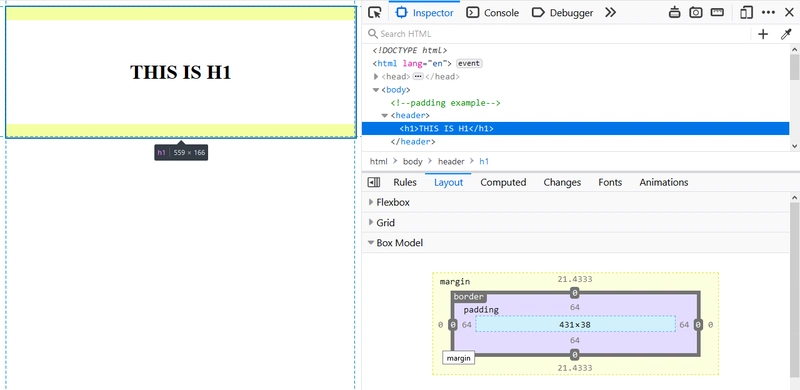Edit the padding-bottom value 64
The width and height of the screenshot is (800, 390).
pos(575,340)
